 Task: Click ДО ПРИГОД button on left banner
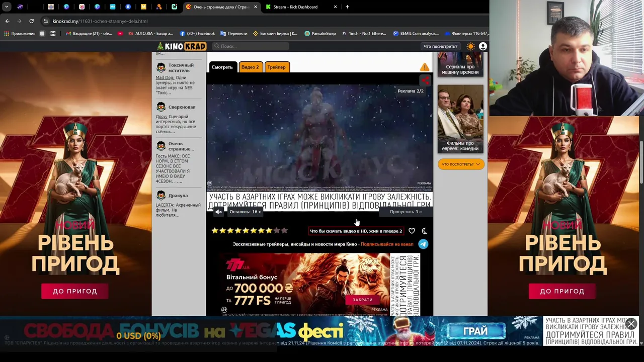tap(75, 291)
